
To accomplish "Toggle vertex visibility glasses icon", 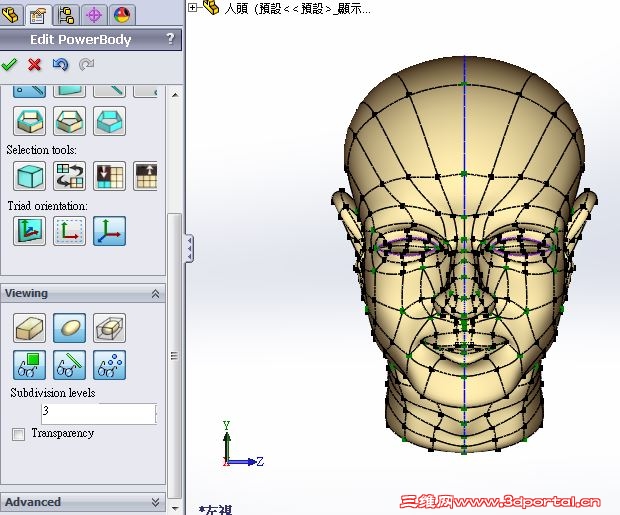I will pyautogui.click(x=110, y=365).
